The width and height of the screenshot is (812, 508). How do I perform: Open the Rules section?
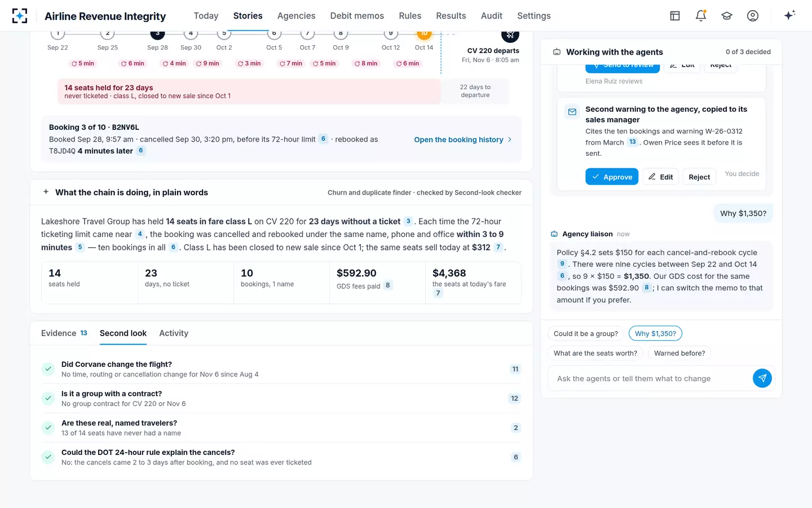(x=410, y=16)
